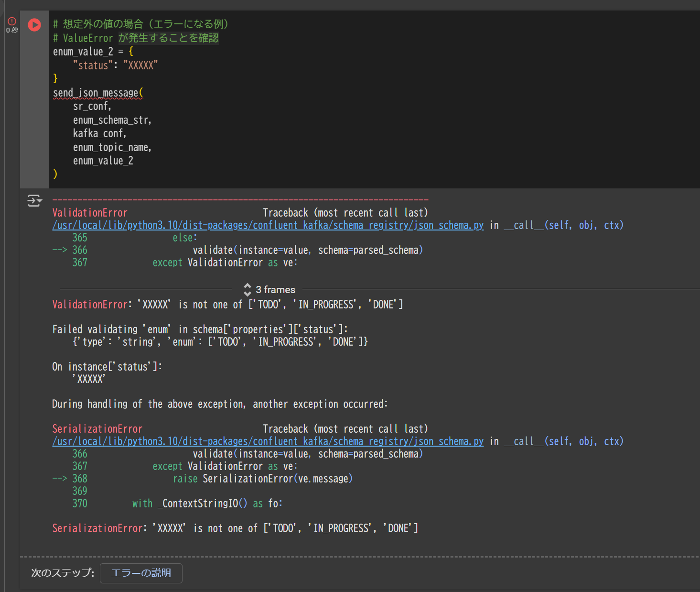Click the エラーの説明 button

tap(141, 573)
